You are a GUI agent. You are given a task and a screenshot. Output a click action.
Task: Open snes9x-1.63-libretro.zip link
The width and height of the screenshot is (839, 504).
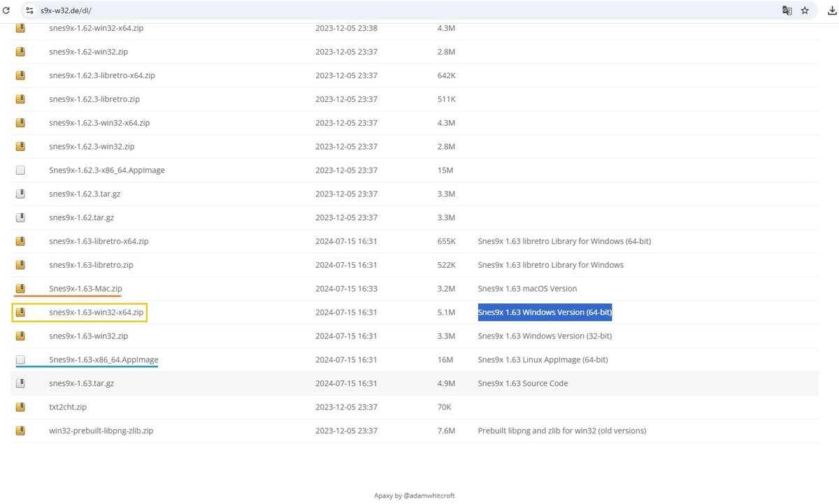(x=91, y=265)
